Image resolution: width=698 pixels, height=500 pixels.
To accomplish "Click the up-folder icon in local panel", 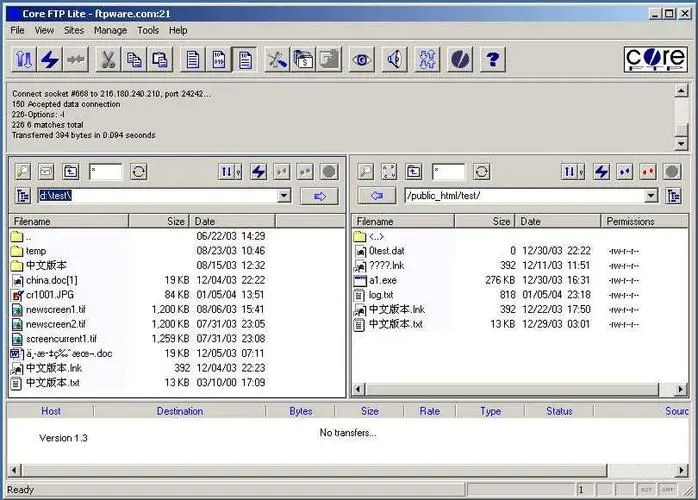I will 70,171.
